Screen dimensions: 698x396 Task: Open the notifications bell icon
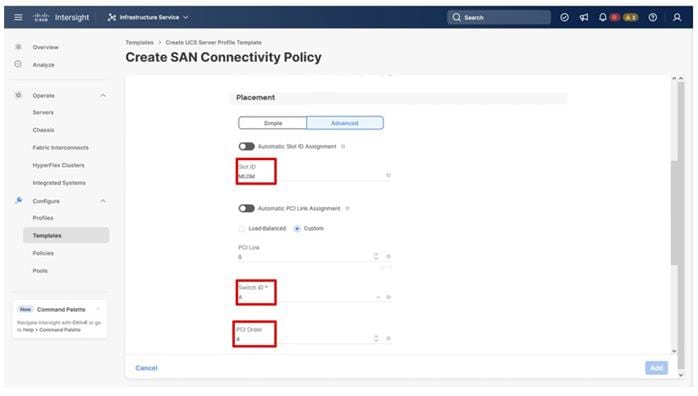click(x=602, y=17)
